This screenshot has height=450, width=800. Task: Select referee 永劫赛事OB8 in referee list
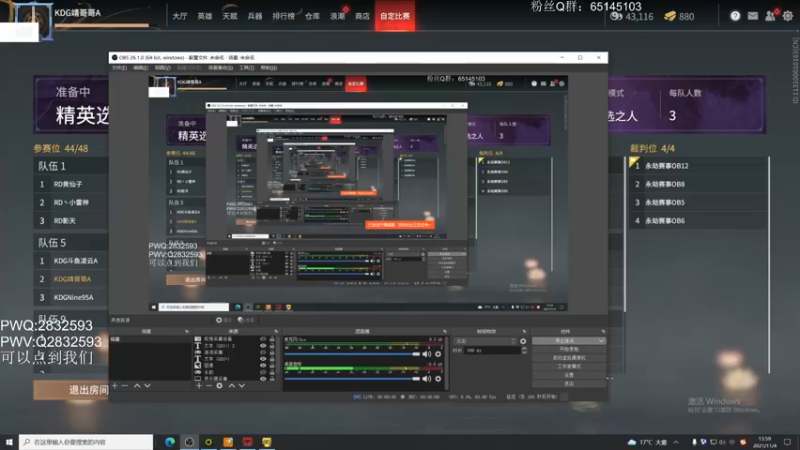coord(665,184)
